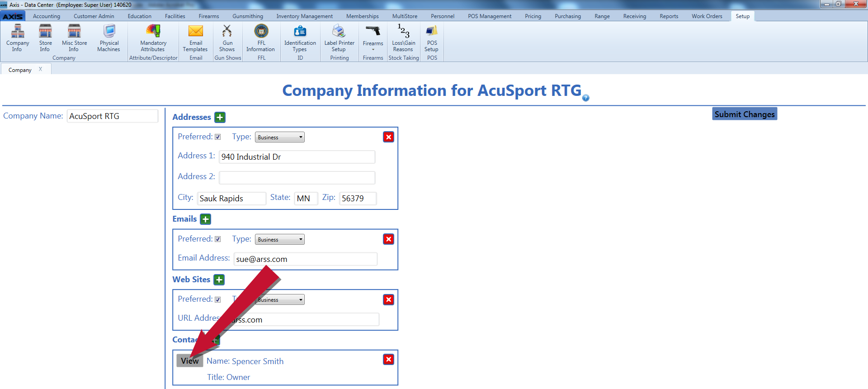Open Email Templates setup
The width and height of the screenshot is (868, 389).
coord(195,38)
